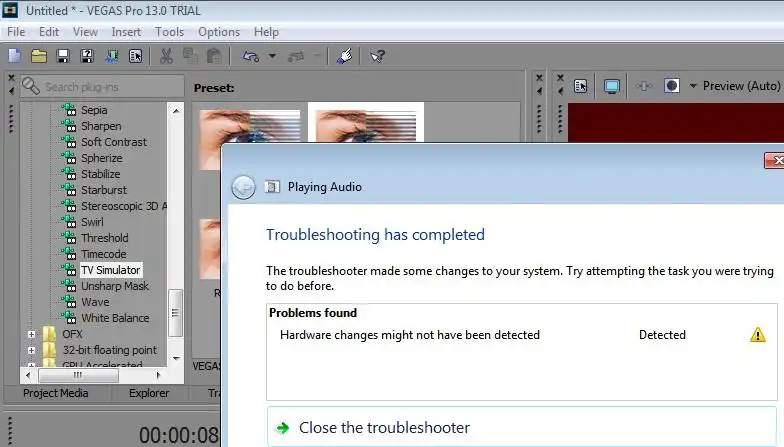Select the TV Simulator effect
Screen dimensions: 784x447
click(x=111, y=270)
